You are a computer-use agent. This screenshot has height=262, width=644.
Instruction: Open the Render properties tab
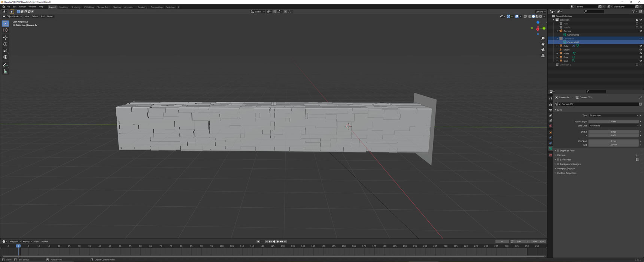pos(550,105)
